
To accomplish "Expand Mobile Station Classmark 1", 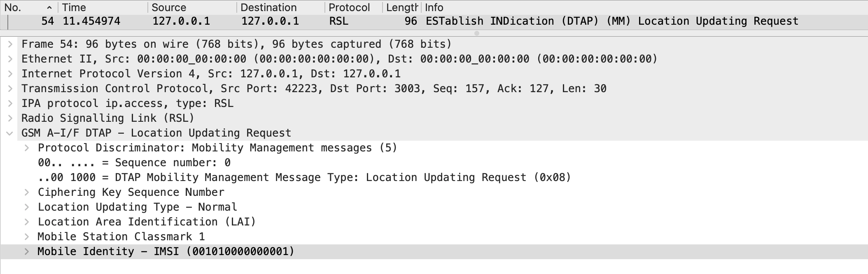I will coord(27,237).
